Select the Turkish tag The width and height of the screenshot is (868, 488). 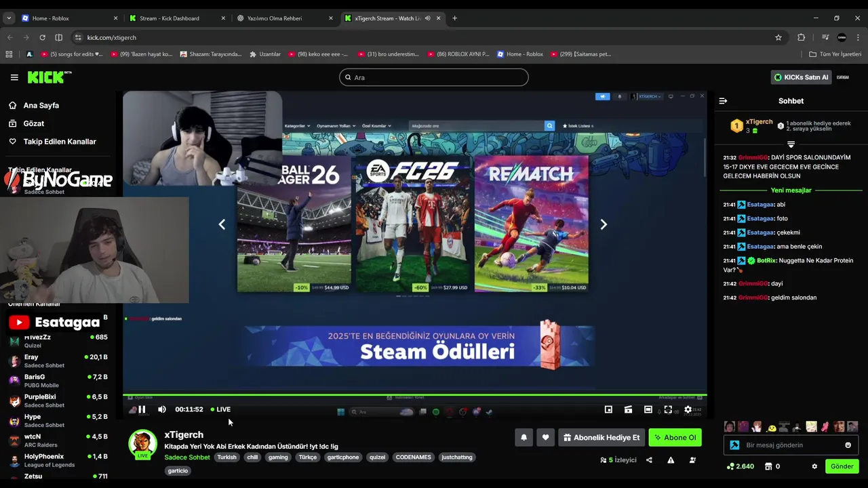(226, 457)
